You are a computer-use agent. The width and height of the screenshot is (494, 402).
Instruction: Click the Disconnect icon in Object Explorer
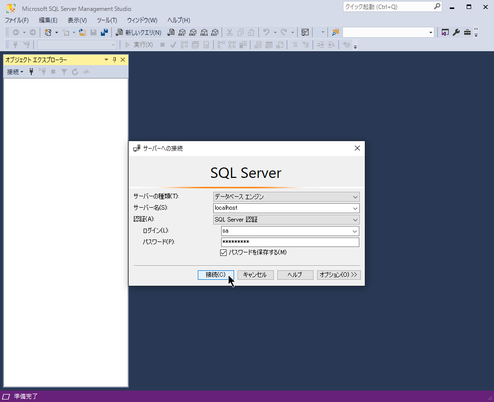[x=42, y=72]
